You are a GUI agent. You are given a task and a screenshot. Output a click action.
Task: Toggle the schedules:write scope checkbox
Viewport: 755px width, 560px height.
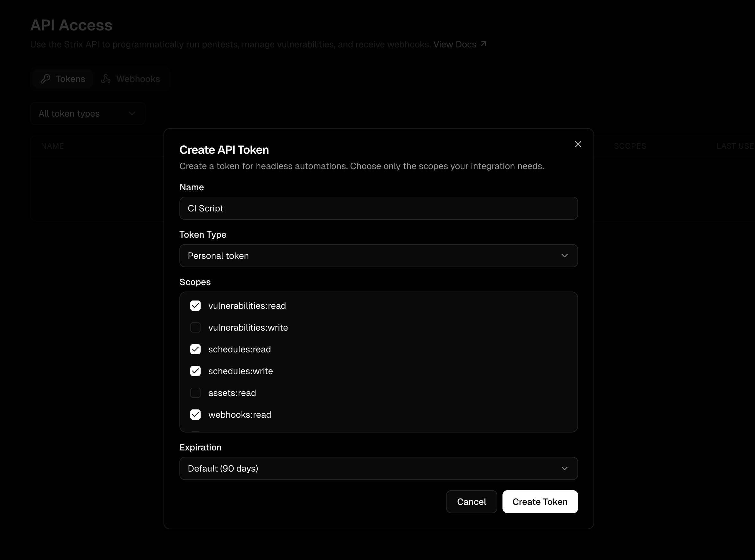[195, 371]
